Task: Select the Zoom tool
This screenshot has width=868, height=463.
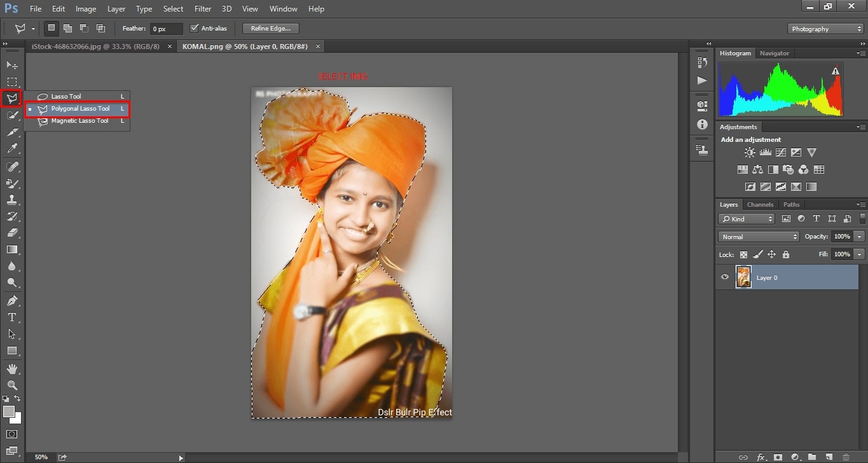Action: pos(12,385)
